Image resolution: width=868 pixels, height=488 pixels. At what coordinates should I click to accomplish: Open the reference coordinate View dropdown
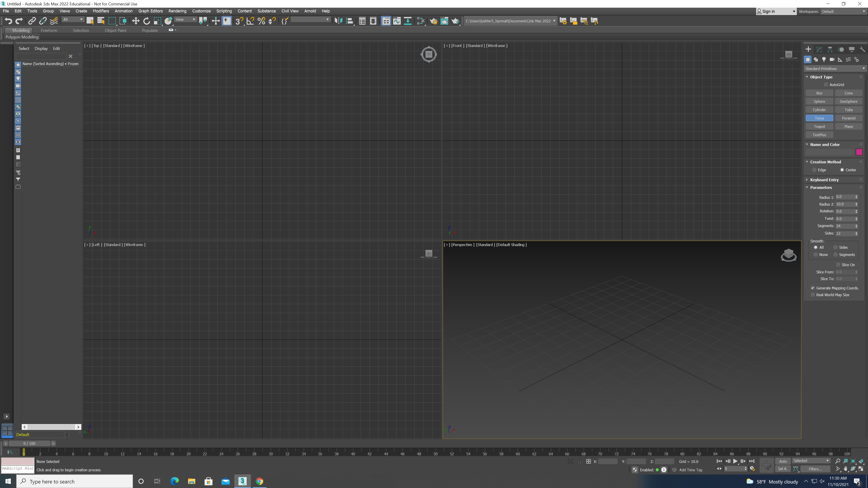pos(185,19)
